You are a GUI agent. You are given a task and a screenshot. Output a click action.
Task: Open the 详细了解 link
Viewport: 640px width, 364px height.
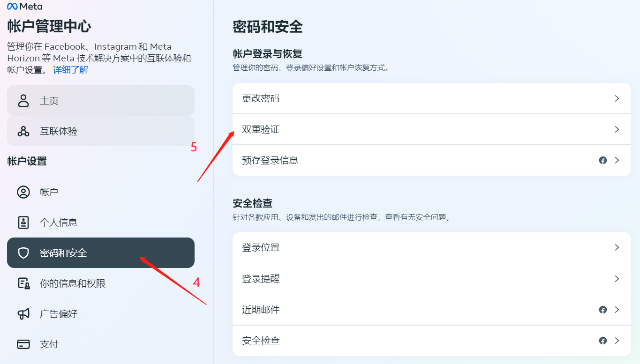coord(70,70)
